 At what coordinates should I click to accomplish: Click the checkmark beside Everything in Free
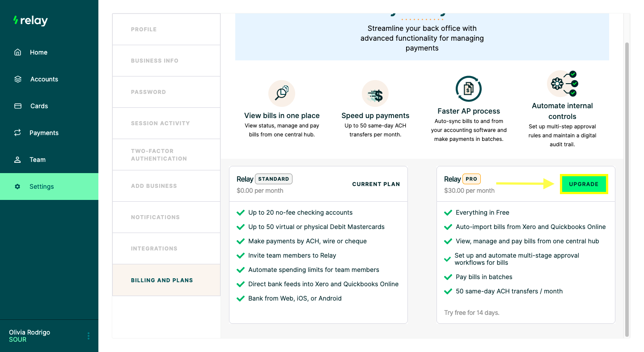tap(448, 212)
